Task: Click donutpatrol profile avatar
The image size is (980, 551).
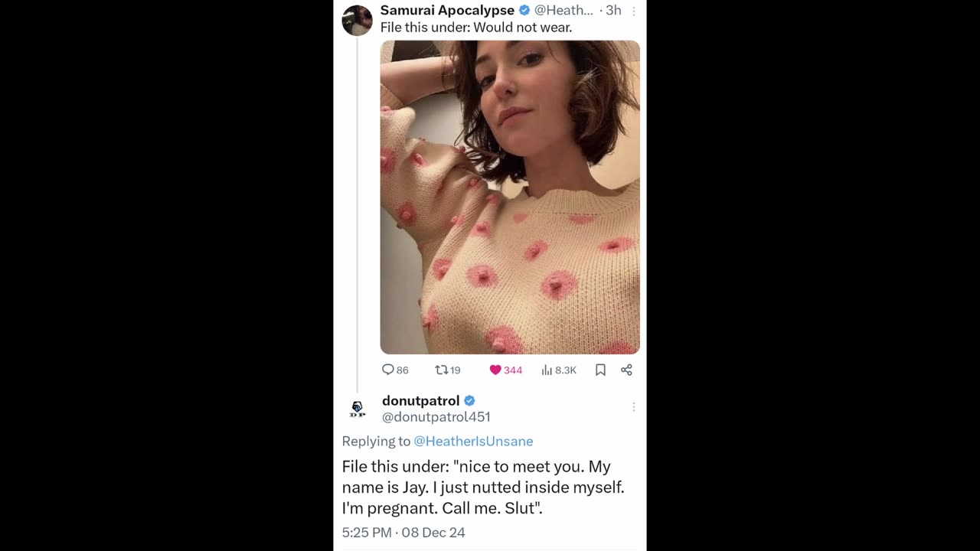Action: (357, 409)
